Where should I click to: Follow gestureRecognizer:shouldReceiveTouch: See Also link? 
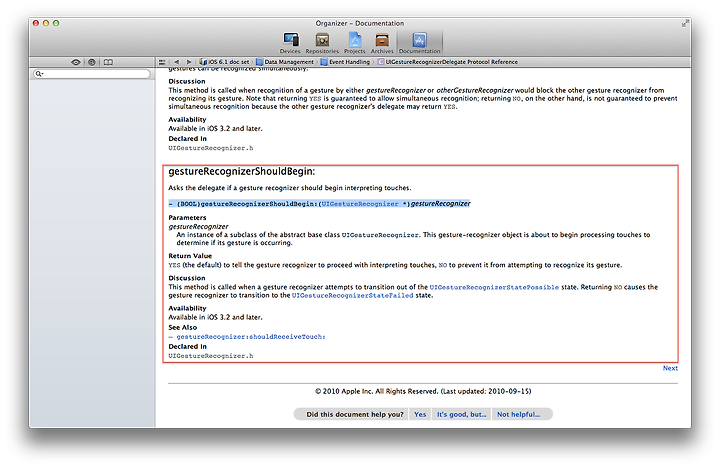(251, 337)
